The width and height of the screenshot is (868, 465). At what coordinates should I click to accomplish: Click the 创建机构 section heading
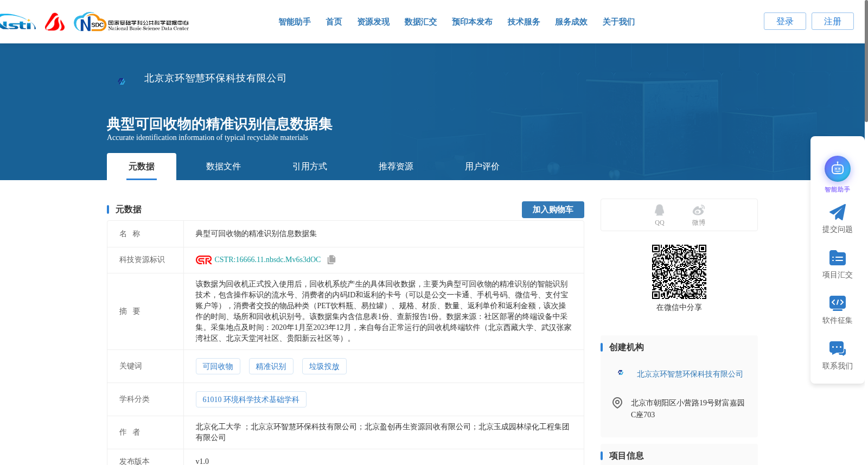[627, 347]
